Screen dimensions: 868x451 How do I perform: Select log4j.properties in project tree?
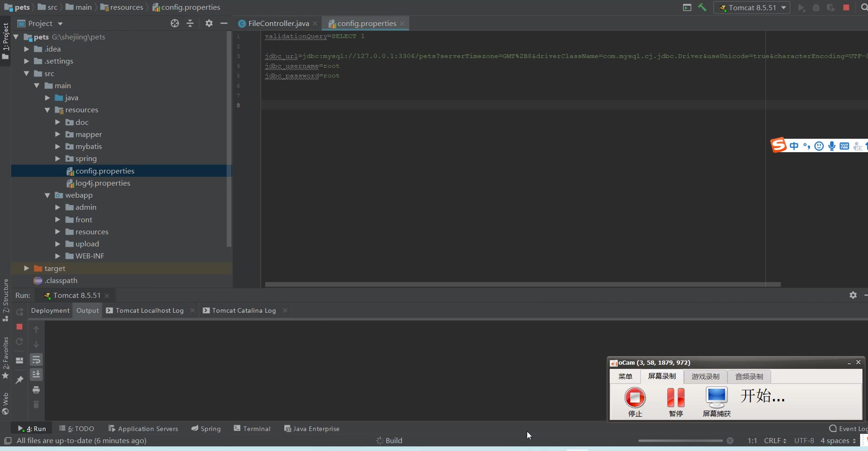pos(102,183)
